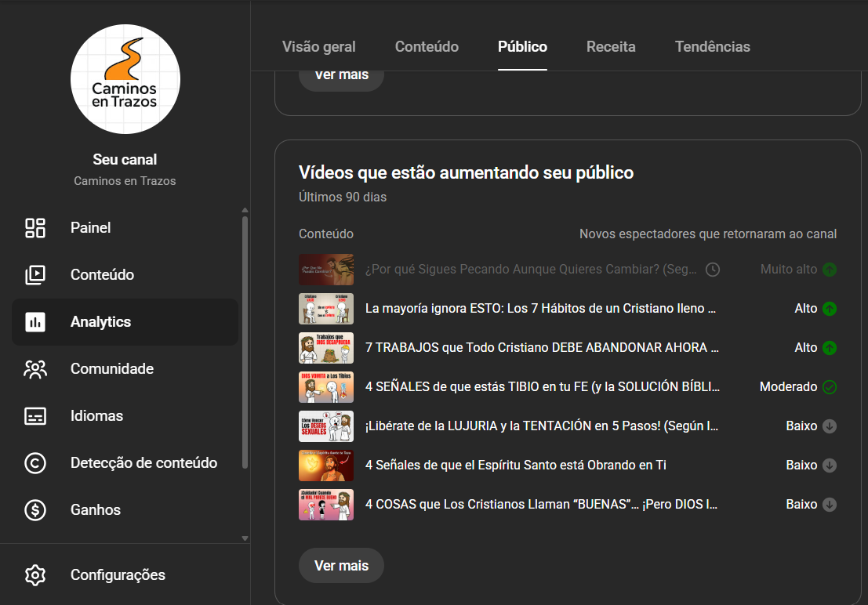Click thumbnail of ¿Por qué Sigues Pecando video
868x605 pixels.
tap(326, 270)
